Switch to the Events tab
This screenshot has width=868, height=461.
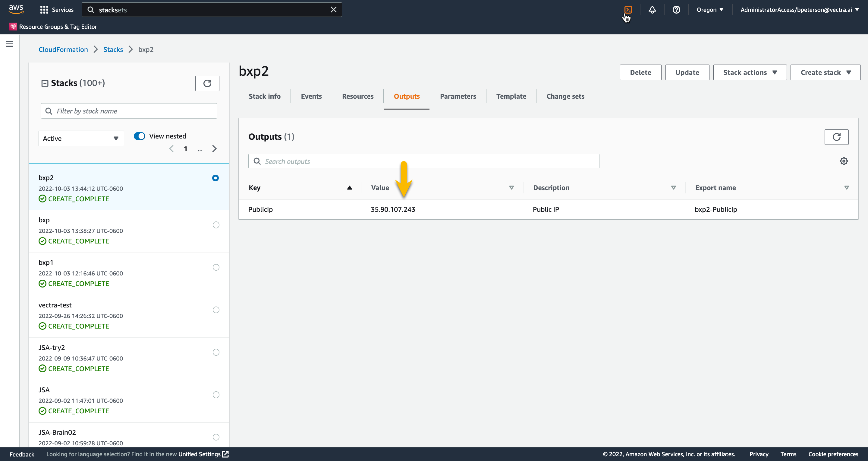coord(311,96)
